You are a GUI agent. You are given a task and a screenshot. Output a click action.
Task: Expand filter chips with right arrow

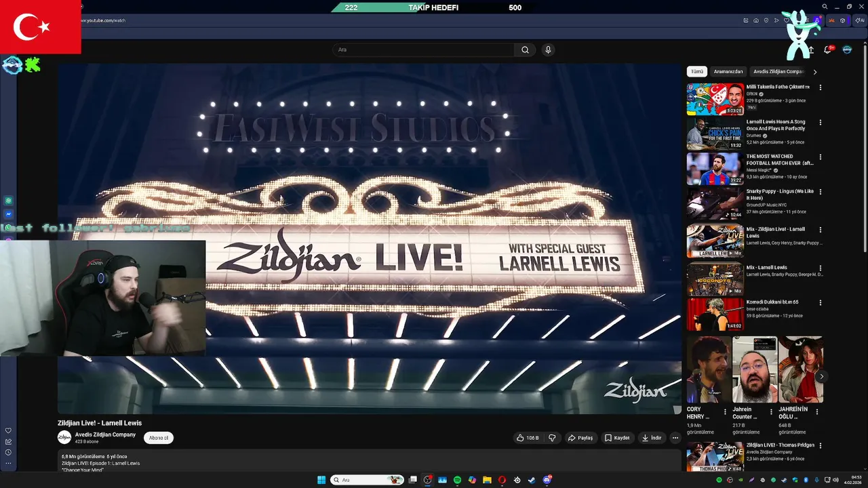(815, 71)
